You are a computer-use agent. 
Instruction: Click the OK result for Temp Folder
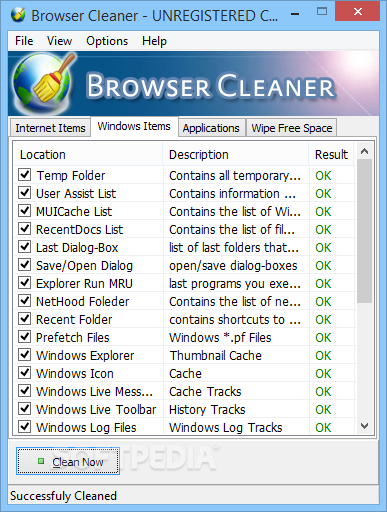[323, 176]
